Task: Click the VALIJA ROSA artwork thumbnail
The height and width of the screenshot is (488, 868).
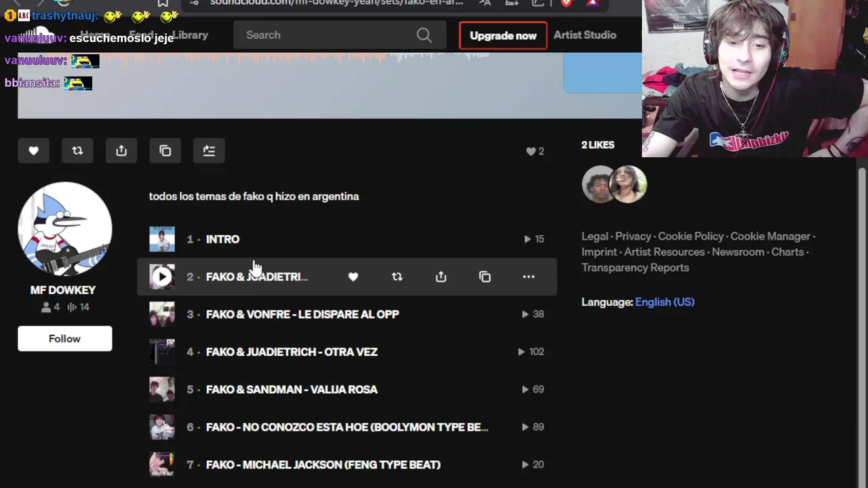Action: click(162, 390)
